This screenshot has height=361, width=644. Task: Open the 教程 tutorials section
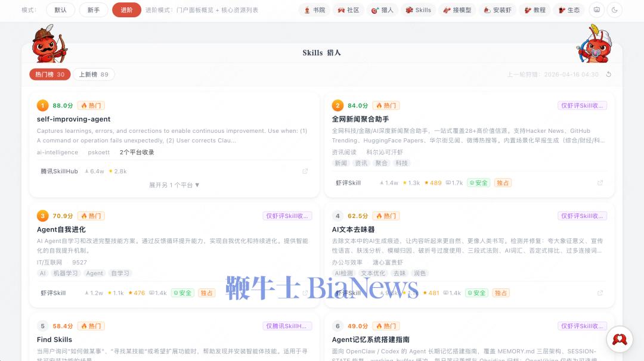coord(534,10)
